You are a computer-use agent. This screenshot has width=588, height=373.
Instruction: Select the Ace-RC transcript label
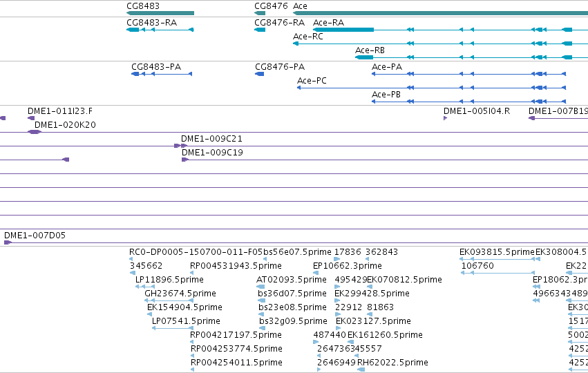308,37
